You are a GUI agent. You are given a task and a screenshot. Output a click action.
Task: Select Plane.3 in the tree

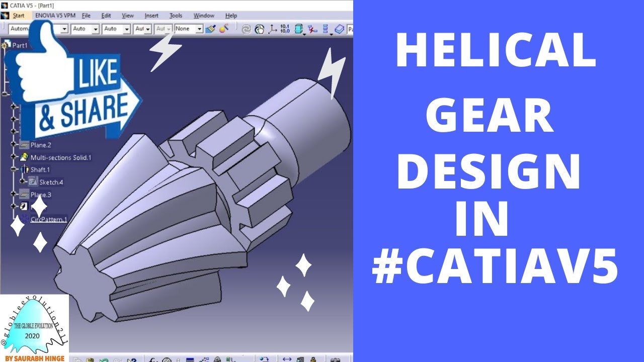(x=41, y=195)
